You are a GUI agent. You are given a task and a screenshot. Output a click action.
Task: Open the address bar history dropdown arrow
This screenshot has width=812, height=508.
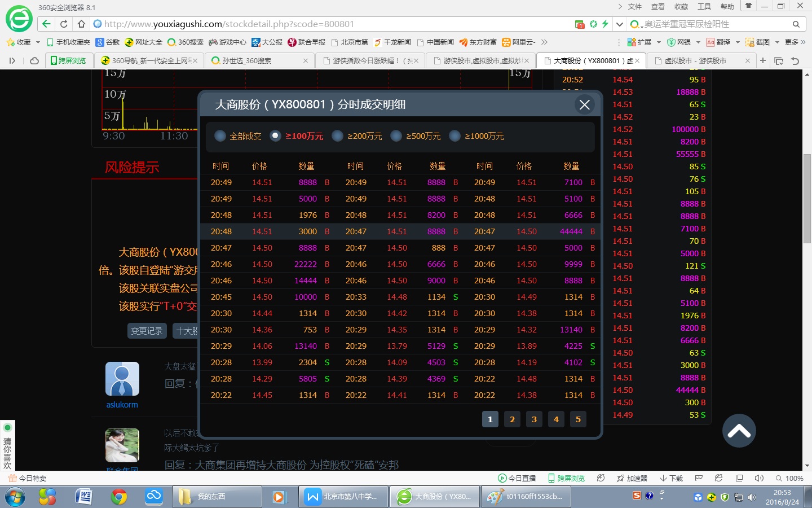pyautogui.click(x=619, y=24)
